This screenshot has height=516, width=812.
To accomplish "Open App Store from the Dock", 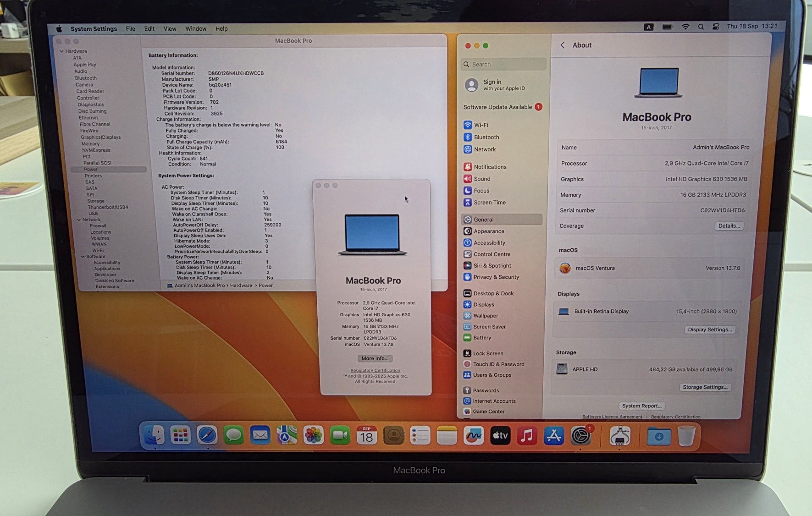I will 554,436.
